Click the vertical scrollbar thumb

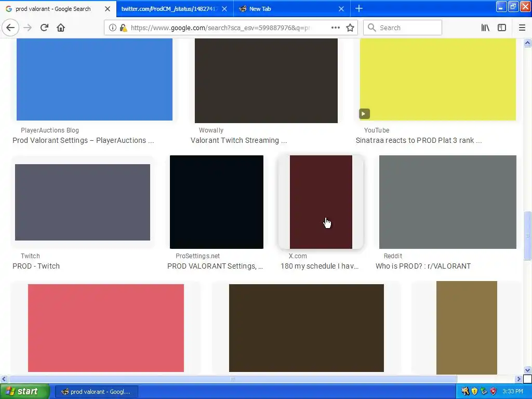pyautogui.click(x=528, y=235)
